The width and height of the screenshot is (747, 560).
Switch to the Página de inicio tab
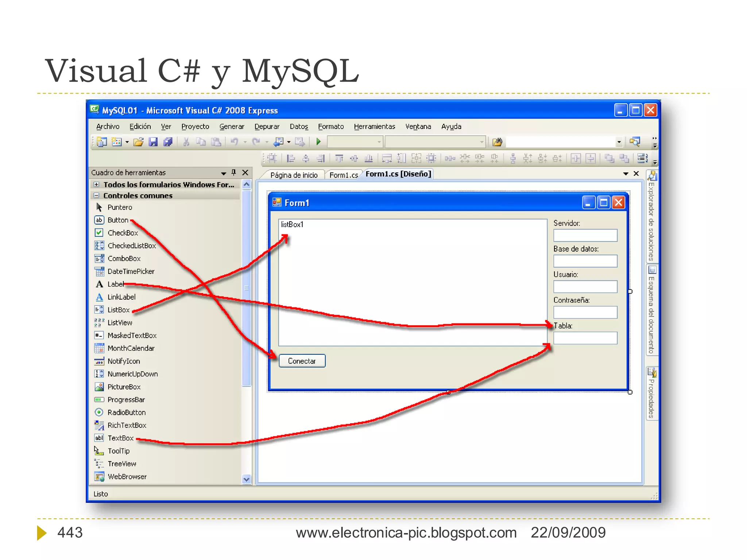tap(294, 175)
